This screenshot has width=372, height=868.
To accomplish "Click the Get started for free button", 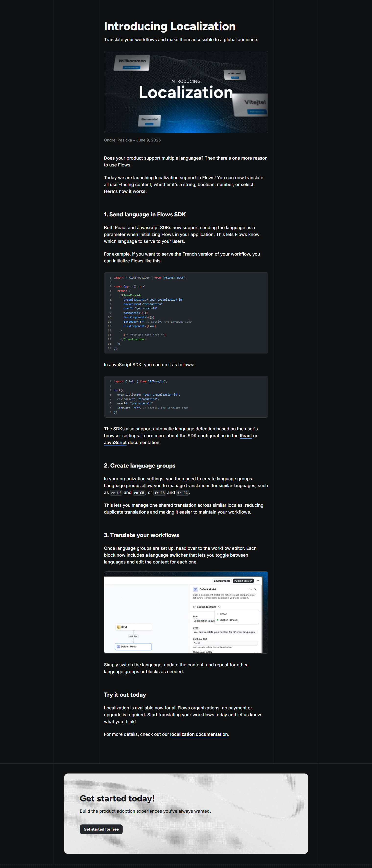I will click(x=101, y=829).
